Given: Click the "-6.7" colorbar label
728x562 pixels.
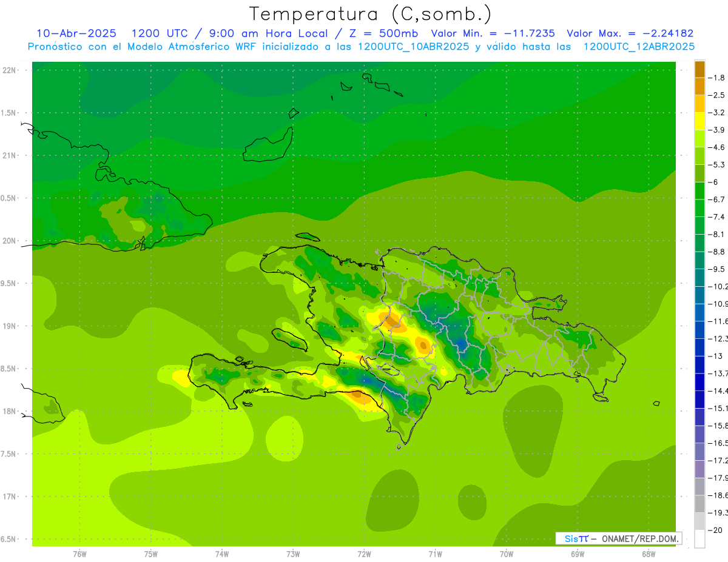Looking at the screenshot, I should coord(716,199).
